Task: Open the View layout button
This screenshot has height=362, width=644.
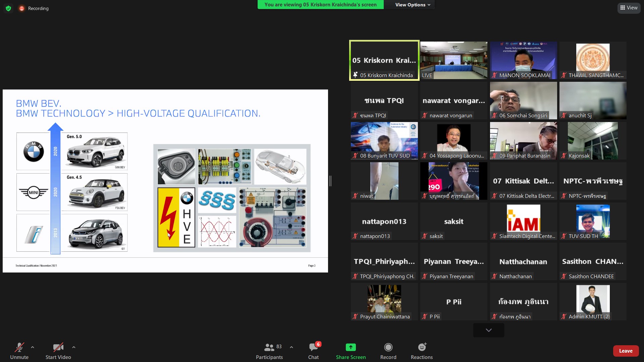Action: click(x=629, y=8)
